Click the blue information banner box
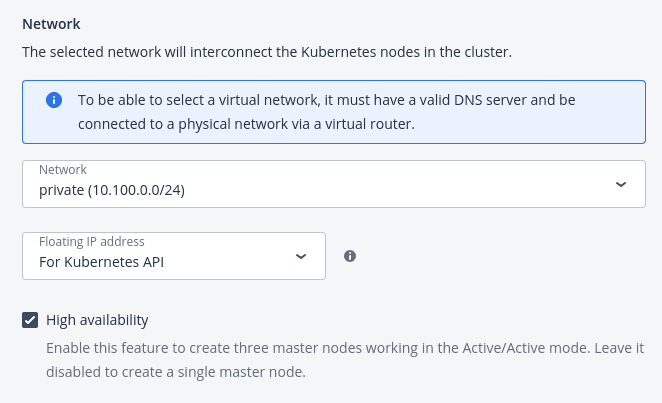The height and width of the screenshot is (403, 662). point(334,112)
